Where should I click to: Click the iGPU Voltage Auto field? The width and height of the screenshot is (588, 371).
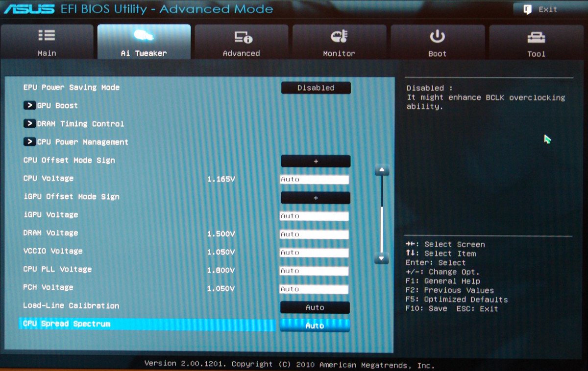coord(314,216)
